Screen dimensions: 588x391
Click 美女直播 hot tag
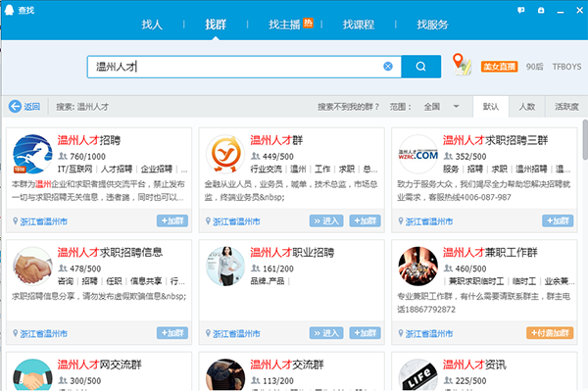[499, 67]
